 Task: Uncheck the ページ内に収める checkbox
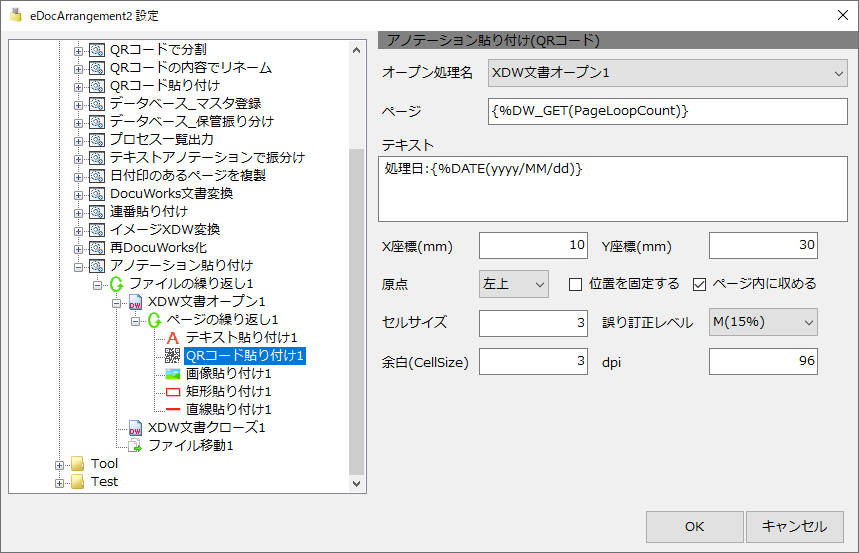tap(699, 284)
